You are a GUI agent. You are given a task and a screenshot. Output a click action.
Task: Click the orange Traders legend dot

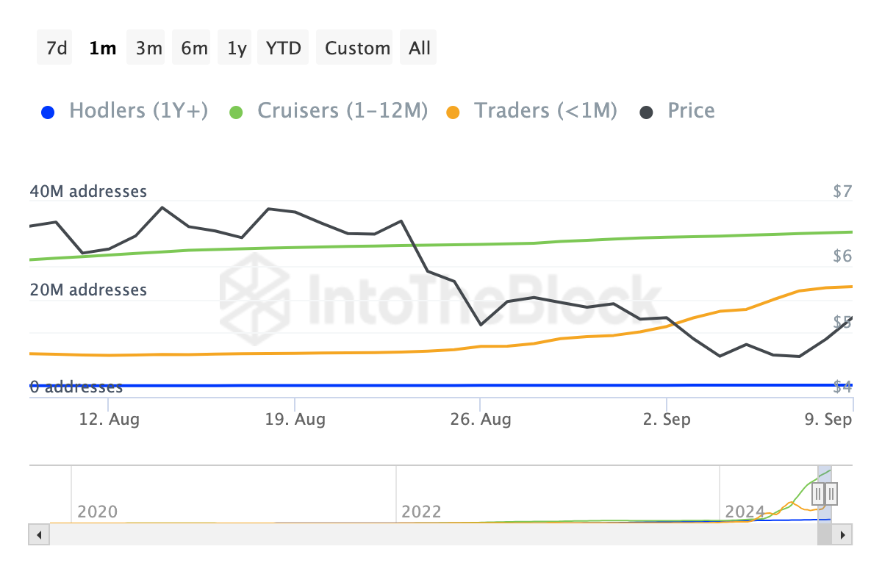click(x=453, y=112)
